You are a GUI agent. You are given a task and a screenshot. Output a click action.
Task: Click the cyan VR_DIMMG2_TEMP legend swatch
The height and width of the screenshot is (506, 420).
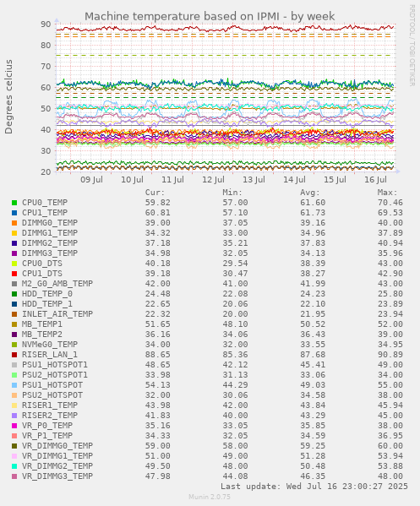14,466
